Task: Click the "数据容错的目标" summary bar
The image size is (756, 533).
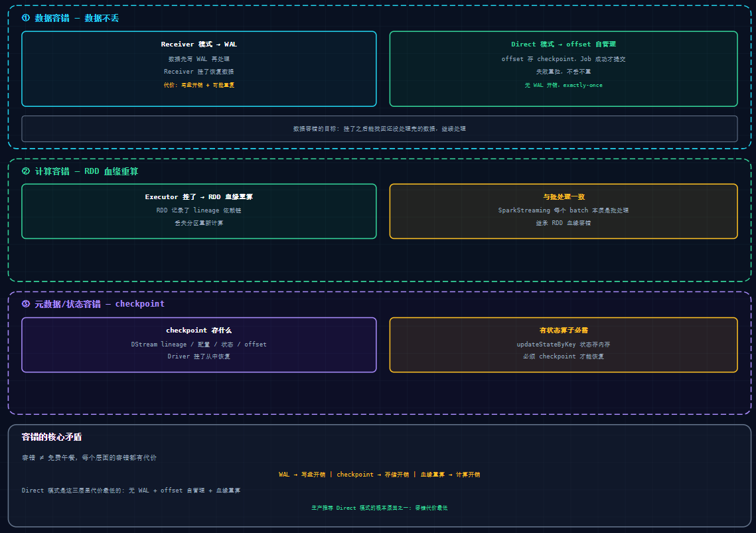Action: click(x=380, y=129)
